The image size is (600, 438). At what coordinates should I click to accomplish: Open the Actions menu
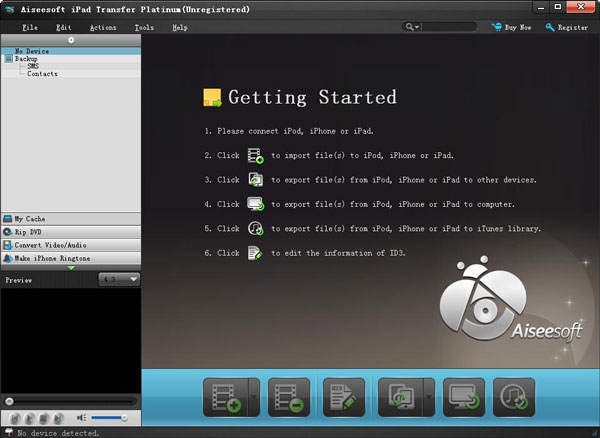103,28
